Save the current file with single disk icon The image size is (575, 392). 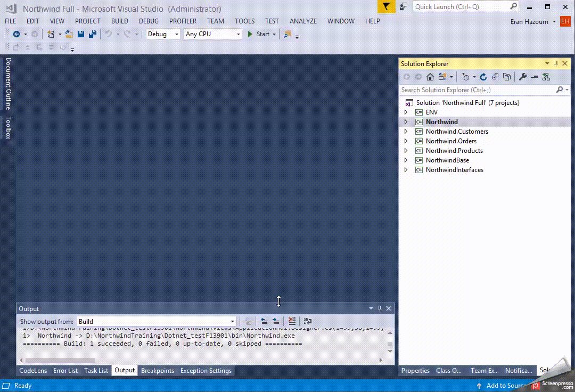pos(81,34)
